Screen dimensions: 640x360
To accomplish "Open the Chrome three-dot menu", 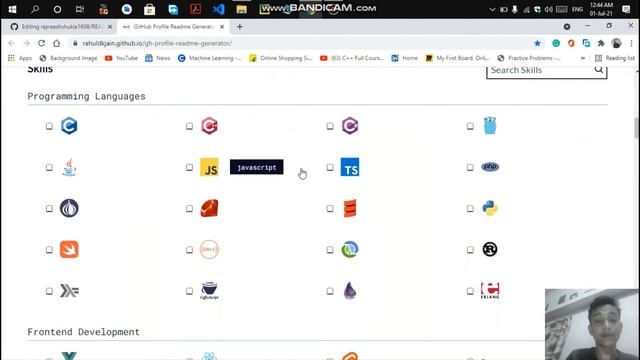I will (631, 43).
